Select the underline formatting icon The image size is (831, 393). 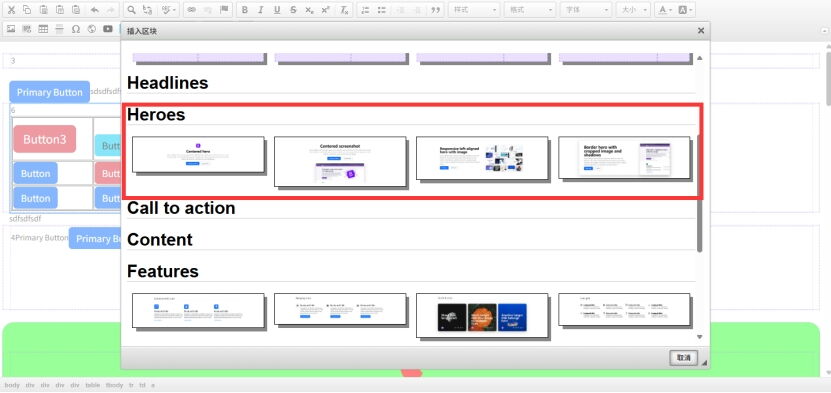(277, 10)
